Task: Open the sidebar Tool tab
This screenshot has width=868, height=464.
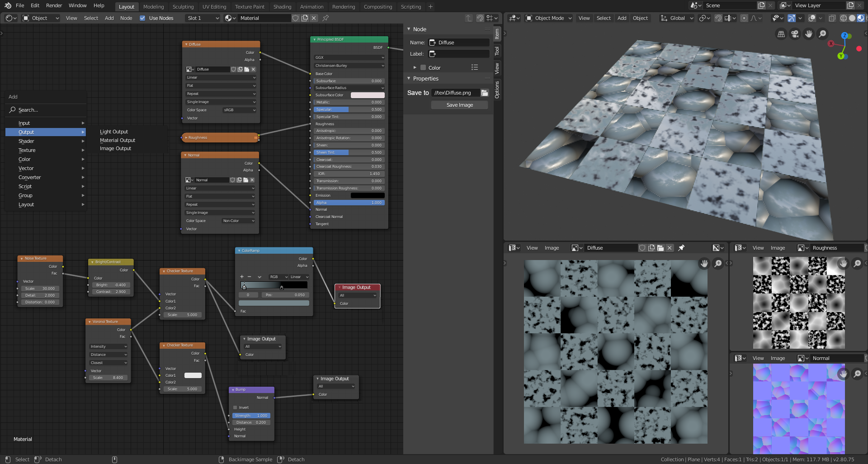Action: pos(497,51)
